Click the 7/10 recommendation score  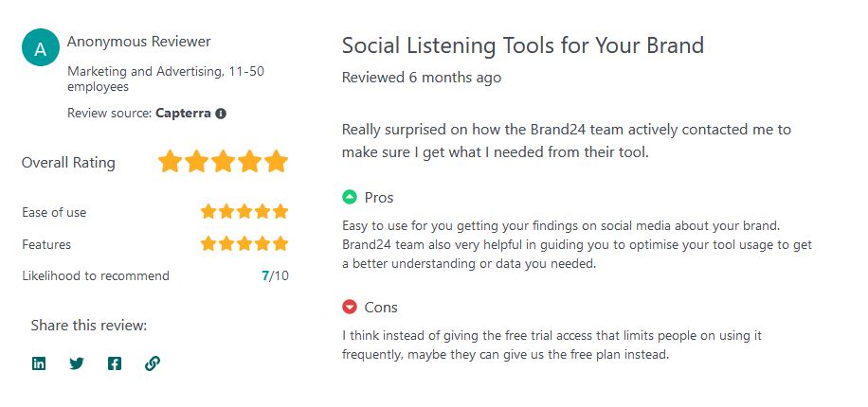274,276
